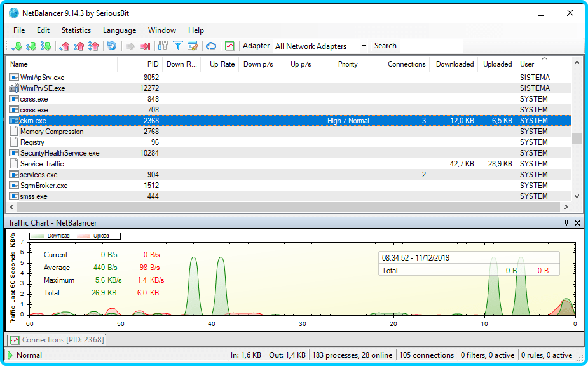
Task: Select the SecurityHealthService.exe row
Action: pyautogui.click(x=289, y=153)
